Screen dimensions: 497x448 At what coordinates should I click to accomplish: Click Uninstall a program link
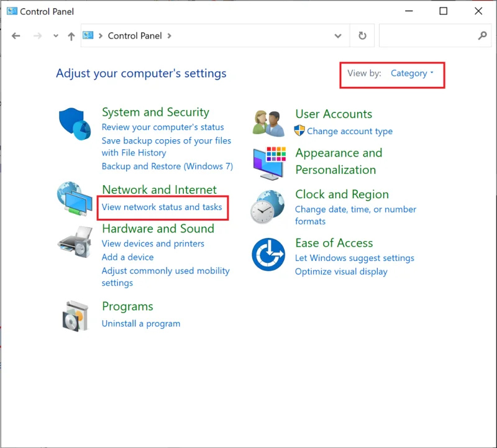[x=141, y=324]
